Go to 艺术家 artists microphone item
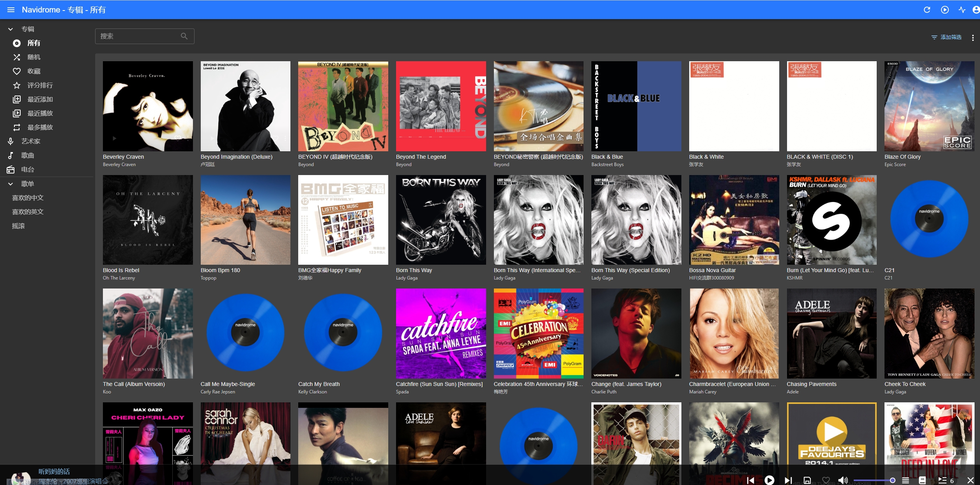Image resolution: width=980 pixels, height=485 pixels. pyautogui.click(x=30, y=142)
